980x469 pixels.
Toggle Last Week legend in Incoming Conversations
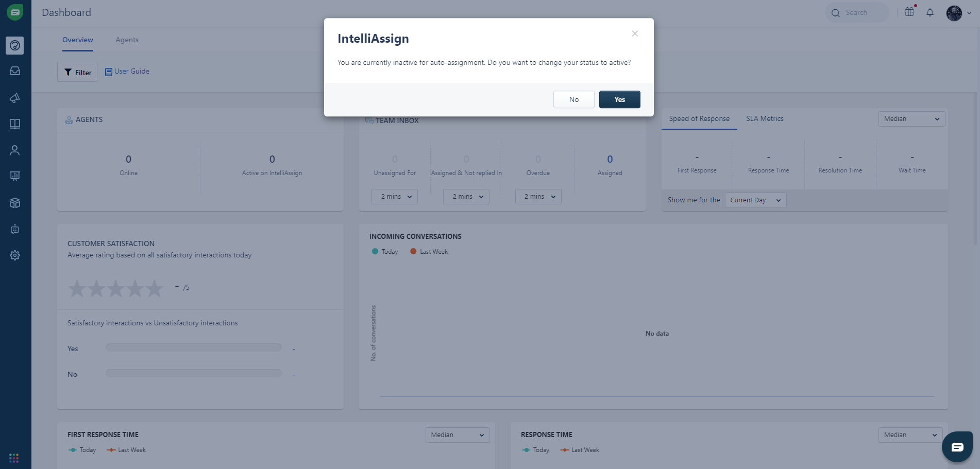pyautogui.click(x=429, y=252)
